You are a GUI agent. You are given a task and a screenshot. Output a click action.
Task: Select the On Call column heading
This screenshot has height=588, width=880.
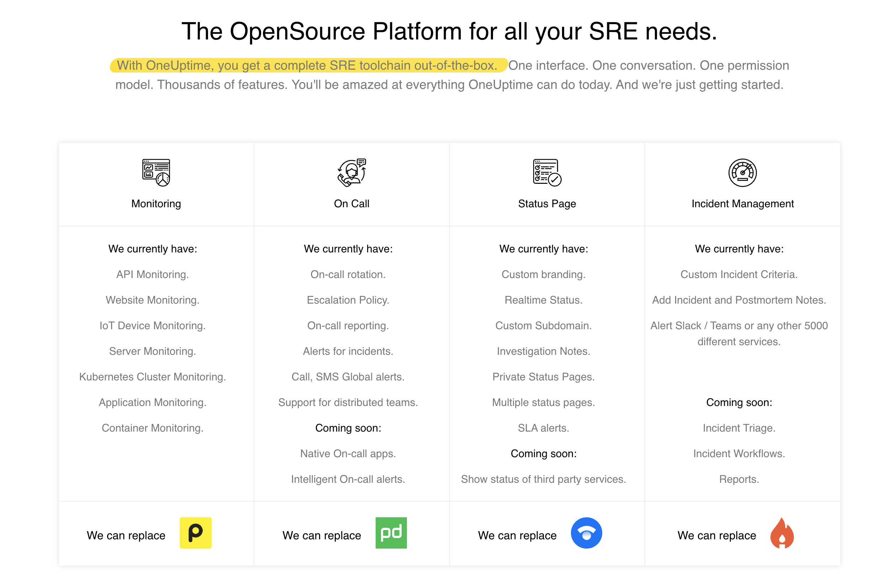pos(351,204)
